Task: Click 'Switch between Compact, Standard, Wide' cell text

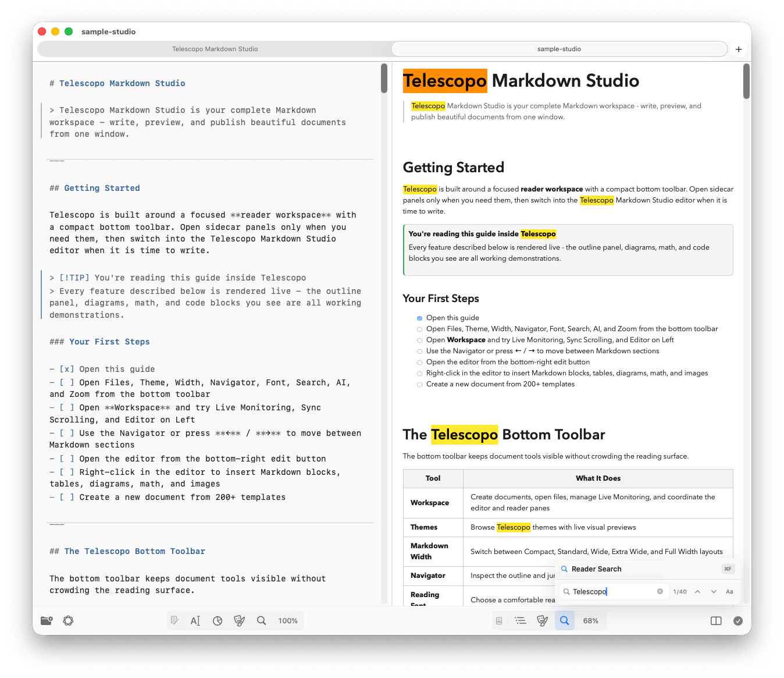Action: (596, 552)
